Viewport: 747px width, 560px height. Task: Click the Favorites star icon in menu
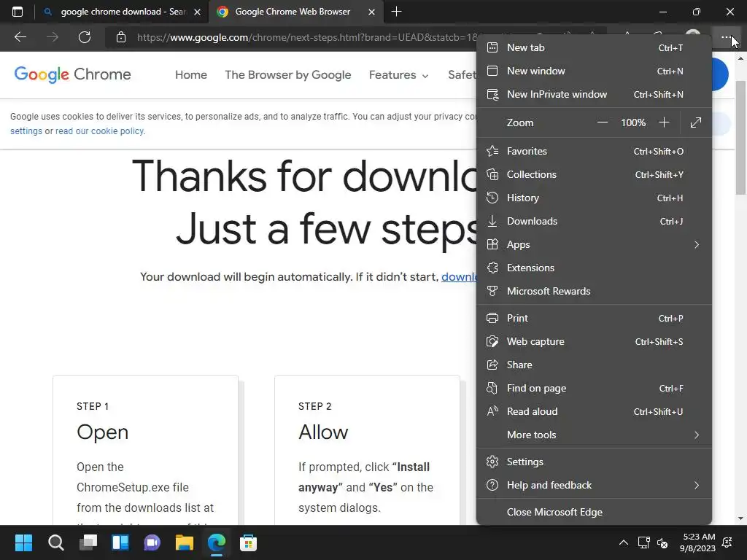[x=492, y=151]
